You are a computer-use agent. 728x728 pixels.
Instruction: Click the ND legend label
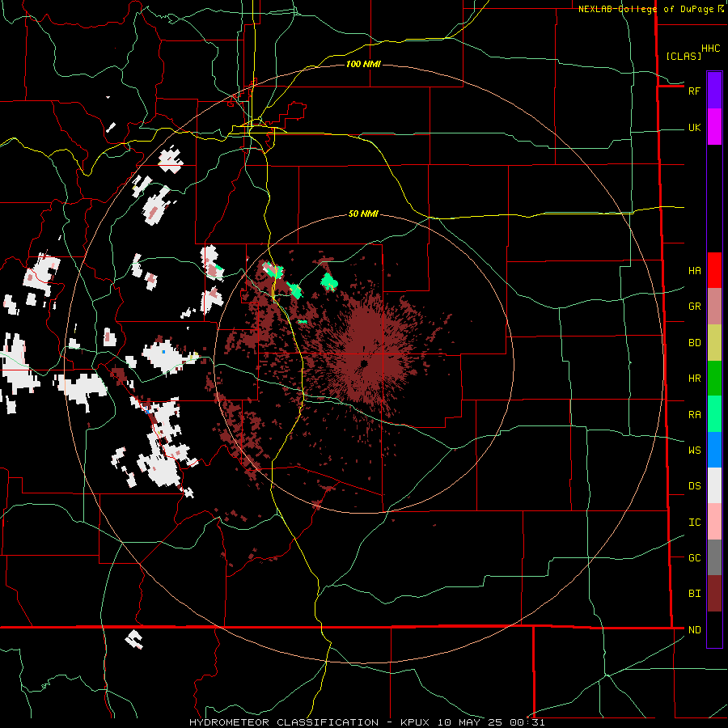[x=694, y=629]
